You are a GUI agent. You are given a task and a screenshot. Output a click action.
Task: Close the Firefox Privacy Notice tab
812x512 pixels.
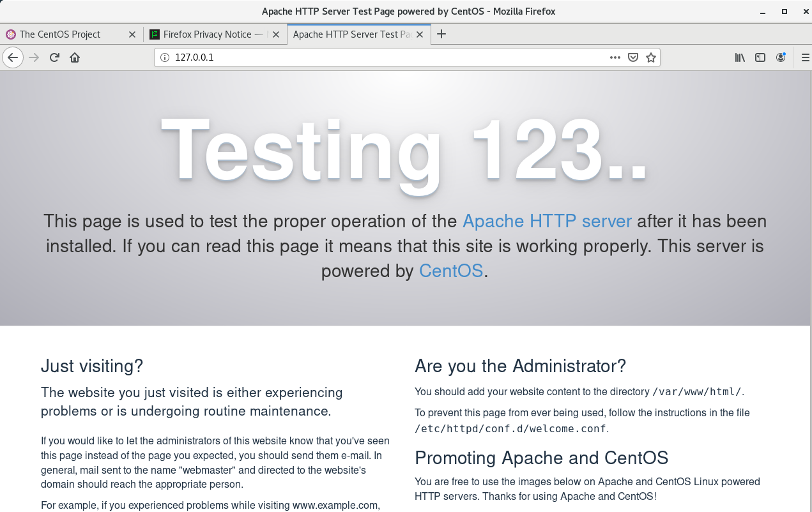tap(275, 34)
